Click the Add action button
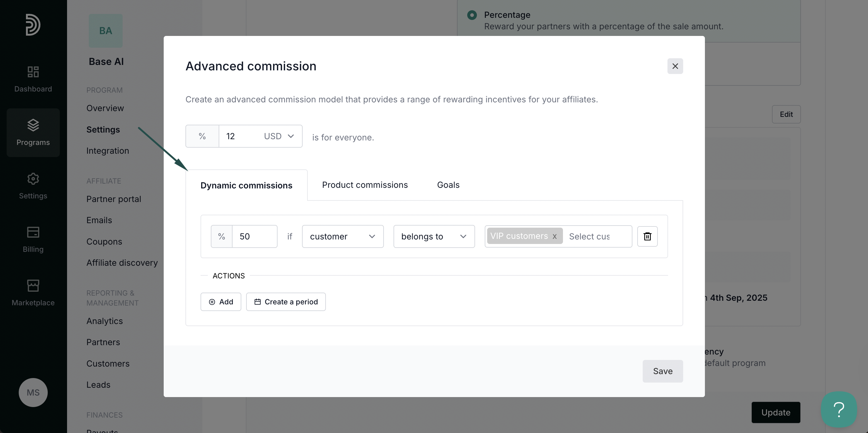This screenshot has height=433, width=868. 221,302
